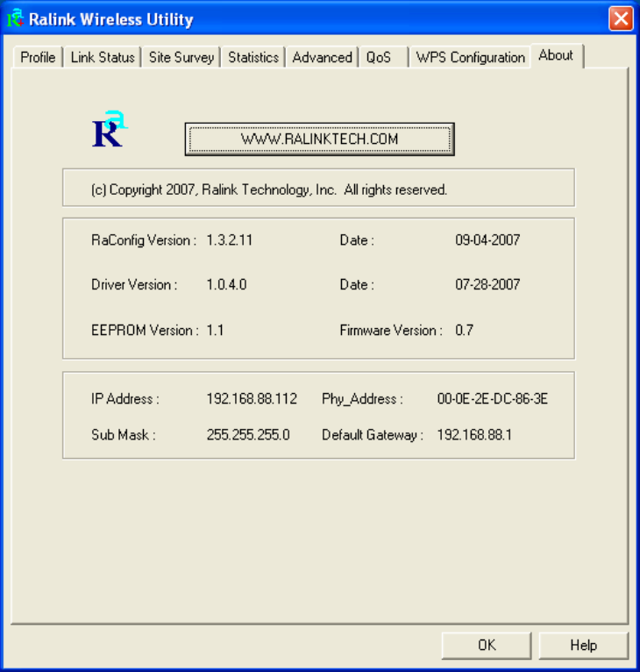Select the Advanced tab

pos(322,57)
